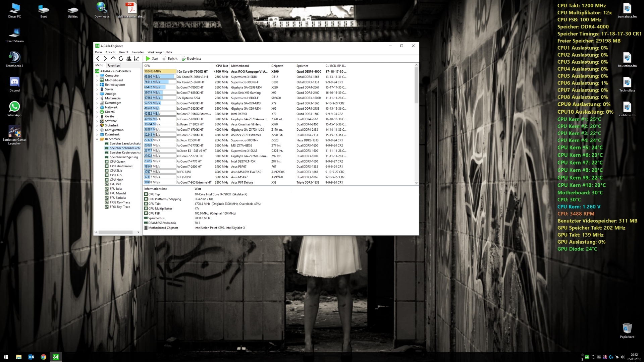Open the WhatsApp desktop shortcut
The image size is (644, 362).
coord(14,109)
